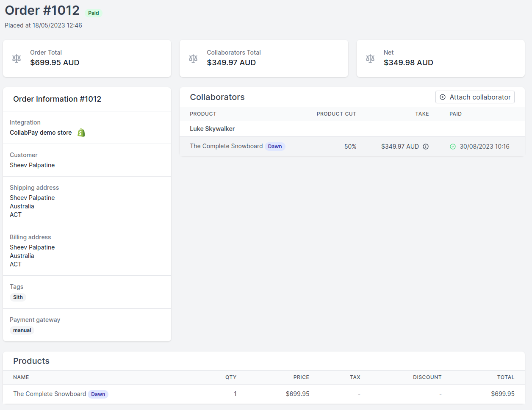Click the info icon next to $349.97 AUD take
Image resolution: width=532 pixels, height=410 pixels.
tap(426, 147)
